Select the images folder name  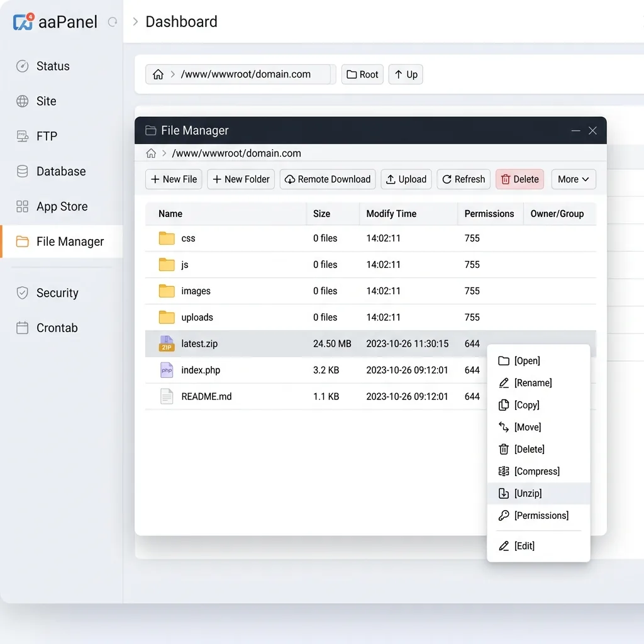pyautogui.click(x=196, y=291)
